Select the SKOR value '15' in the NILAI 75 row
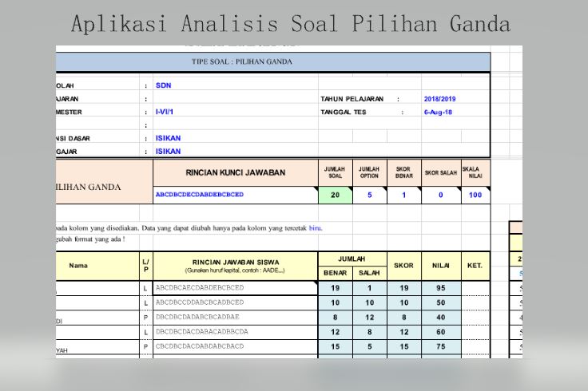The image size is (588, 391). 404,346
